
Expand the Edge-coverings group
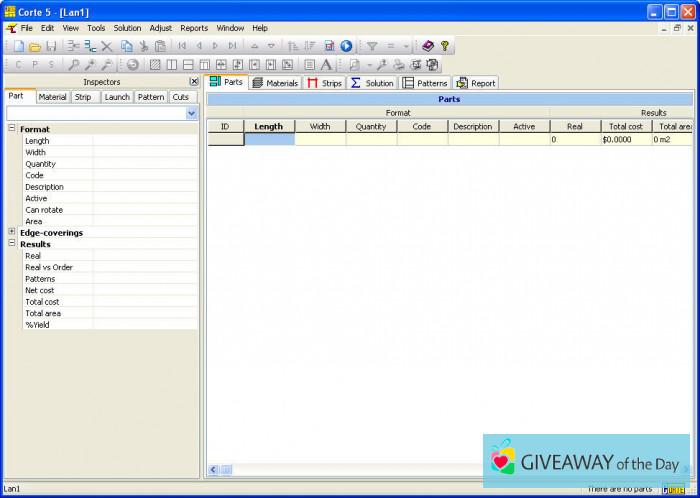(12, 233)
